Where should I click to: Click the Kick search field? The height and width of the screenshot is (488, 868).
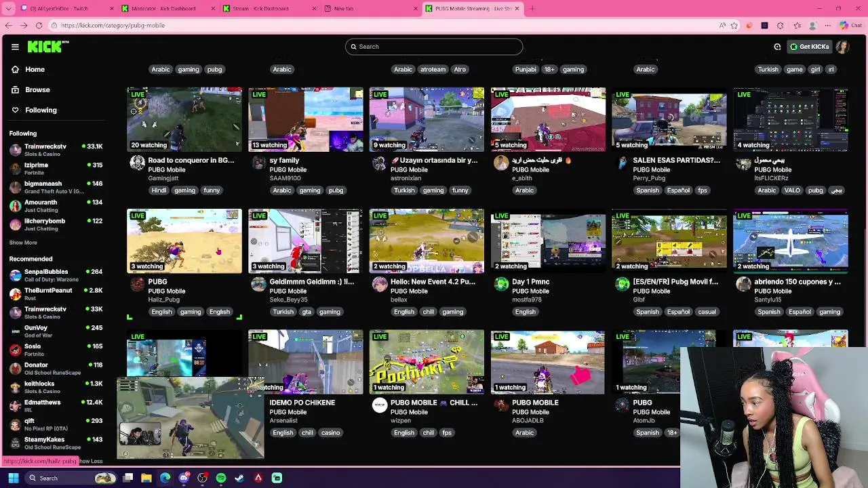click(434, 47)
